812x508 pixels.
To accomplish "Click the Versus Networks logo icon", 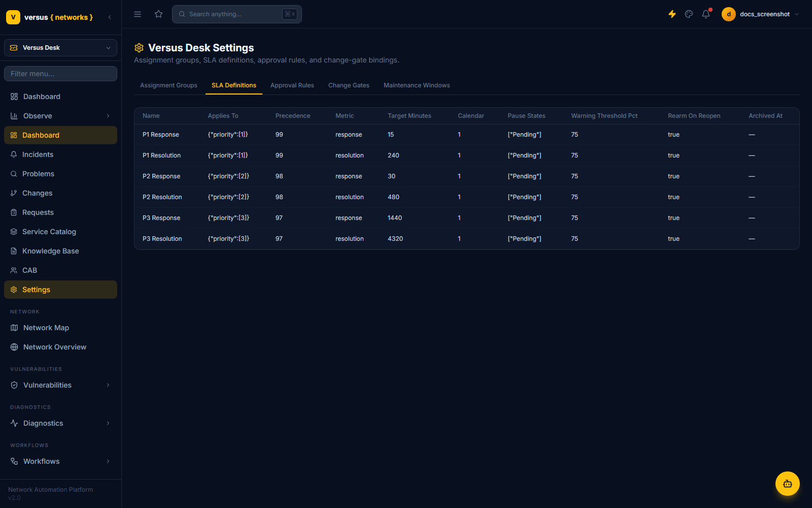I will [x=13, y=17].
